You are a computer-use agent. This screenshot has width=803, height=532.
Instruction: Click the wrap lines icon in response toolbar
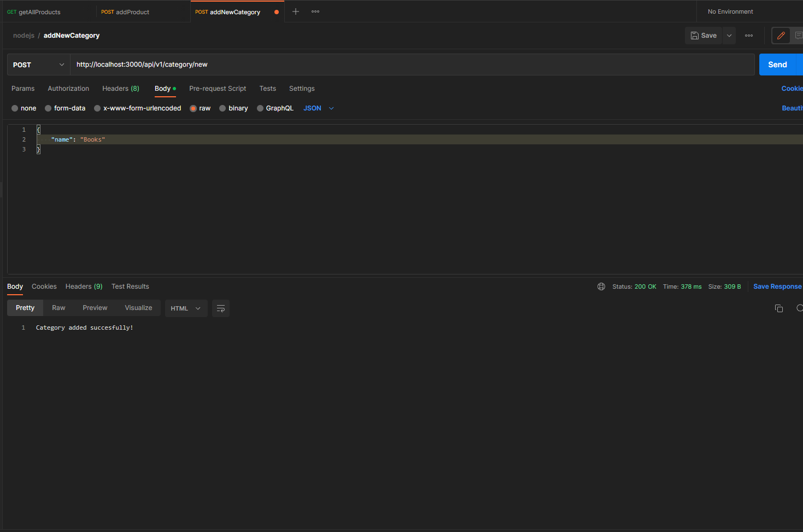220,308
